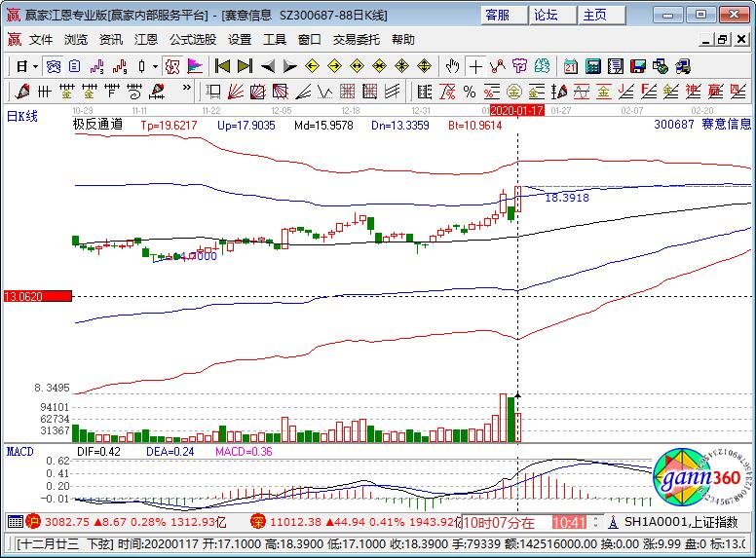Image resolution: width=756 pixels, height=558 pixels.
Task: Click the 13.0620 red price label
Action: point(38,296)
